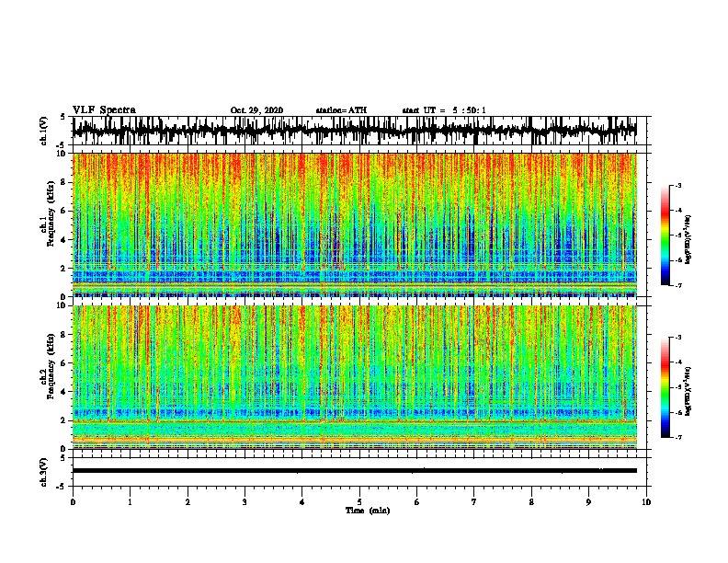This screenshot has width=728, height=563.
Task: Click the ch.2 color scale log(PSD) unit label
Action: 688,391
